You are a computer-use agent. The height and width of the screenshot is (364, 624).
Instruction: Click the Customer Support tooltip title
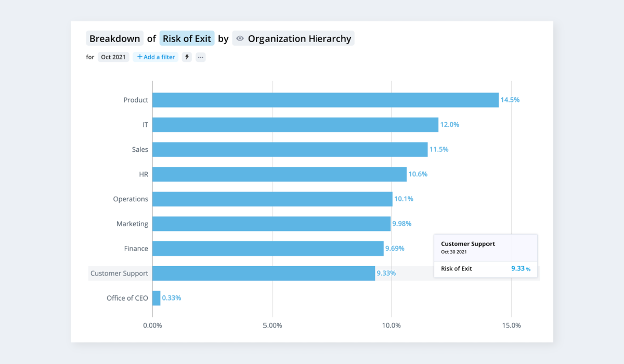468,243
